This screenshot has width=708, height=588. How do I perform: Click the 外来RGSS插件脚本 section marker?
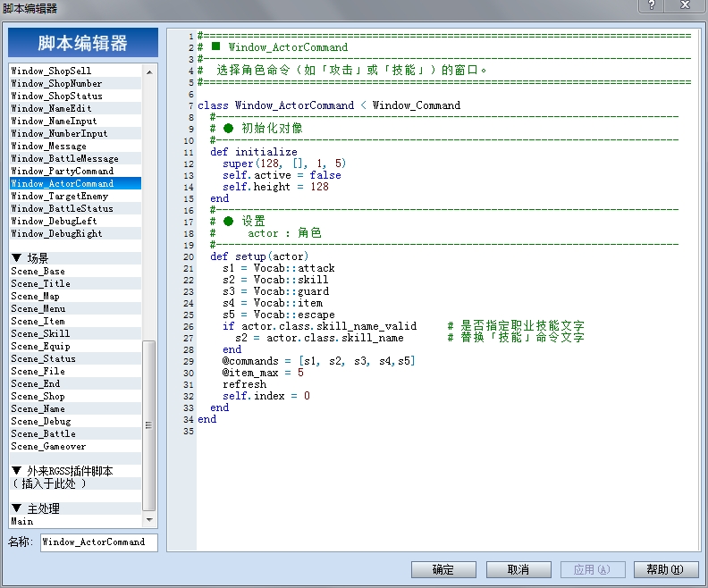click(x=17, y=471)
